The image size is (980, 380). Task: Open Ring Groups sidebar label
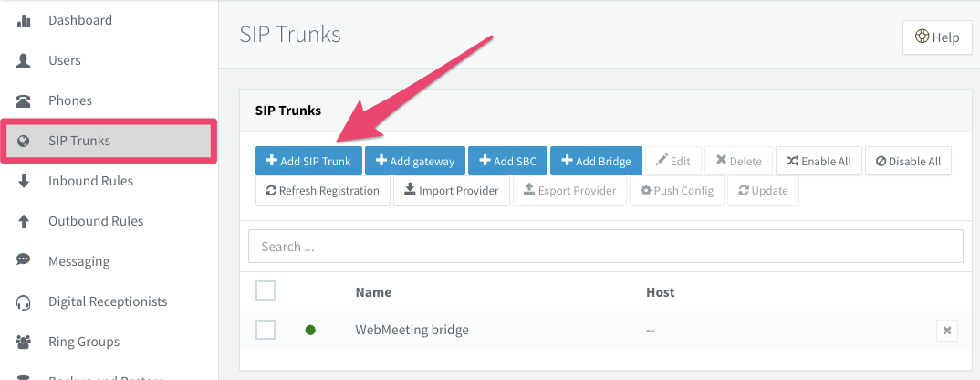[84, 342]
